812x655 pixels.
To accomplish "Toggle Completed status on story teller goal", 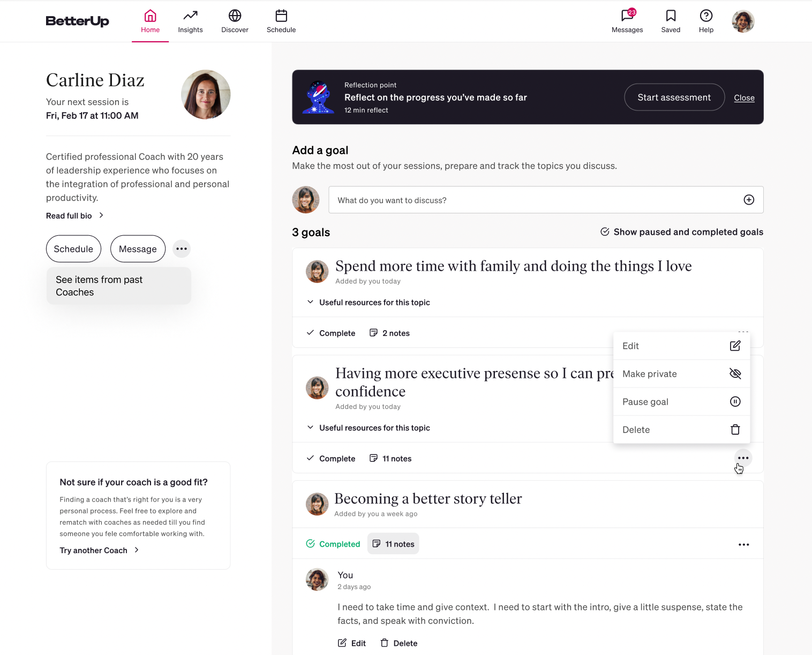I will pyautogui.click(x=333, y=544).
